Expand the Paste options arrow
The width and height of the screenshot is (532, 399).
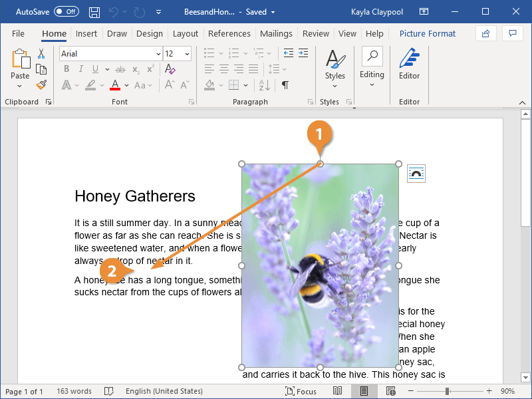(x=20, y=86)
